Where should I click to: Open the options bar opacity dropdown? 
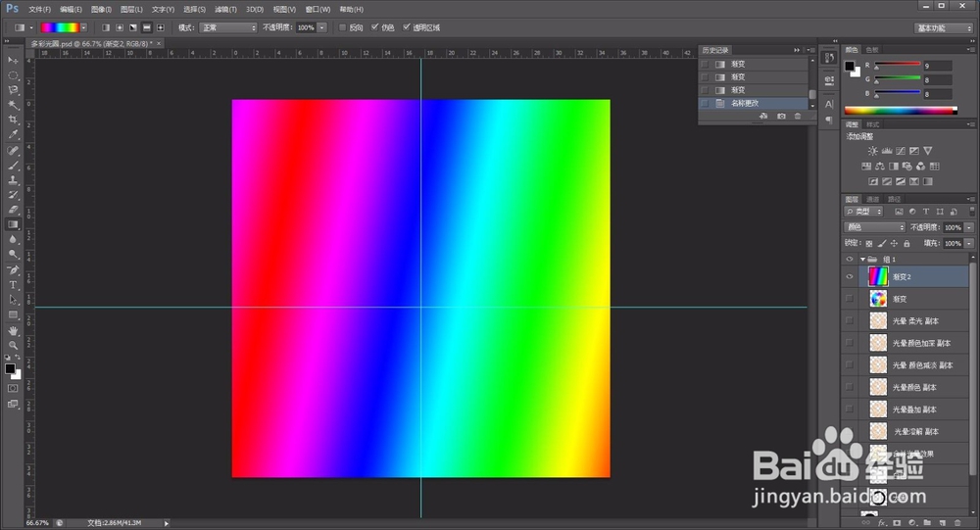point(321,27)
